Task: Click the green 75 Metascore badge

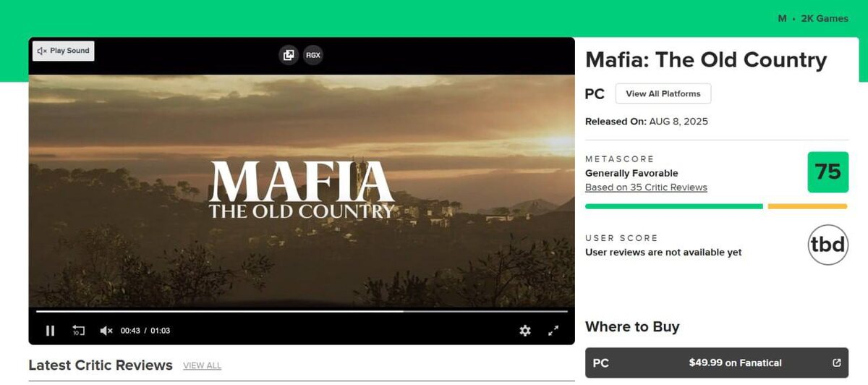Action: click(827, 172)
